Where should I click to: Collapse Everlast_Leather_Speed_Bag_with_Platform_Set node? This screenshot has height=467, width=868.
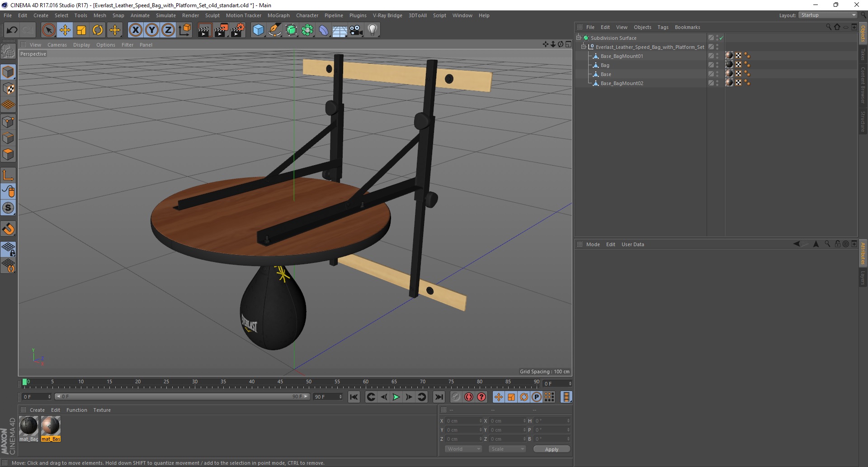[583, 47]
